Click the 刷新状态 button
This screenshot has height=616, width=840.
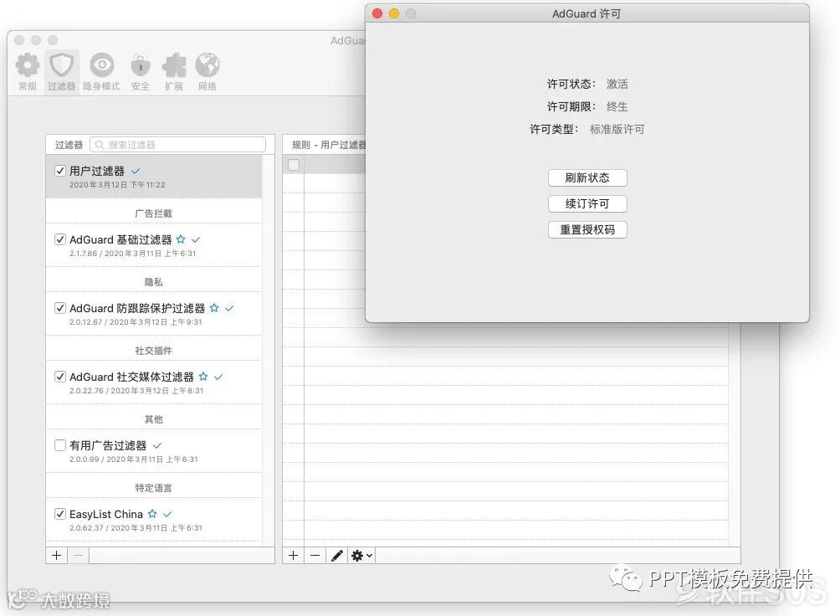[587, 178]
